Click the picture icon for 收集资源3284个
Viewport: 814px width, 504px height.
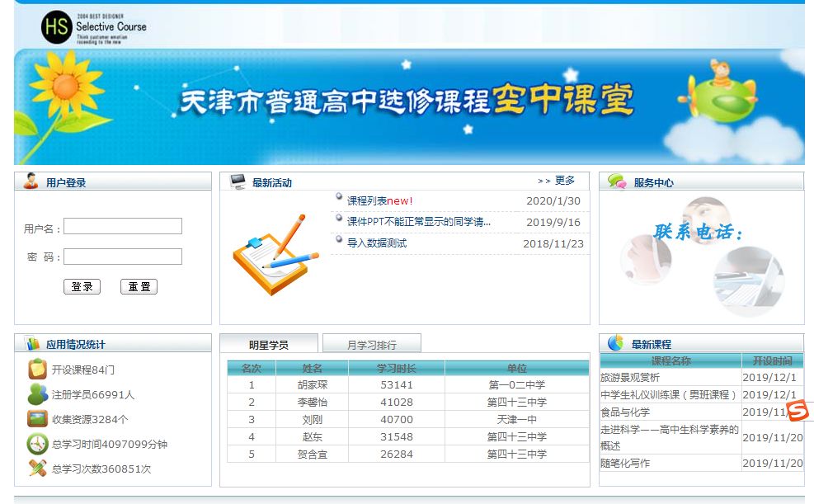37,418
